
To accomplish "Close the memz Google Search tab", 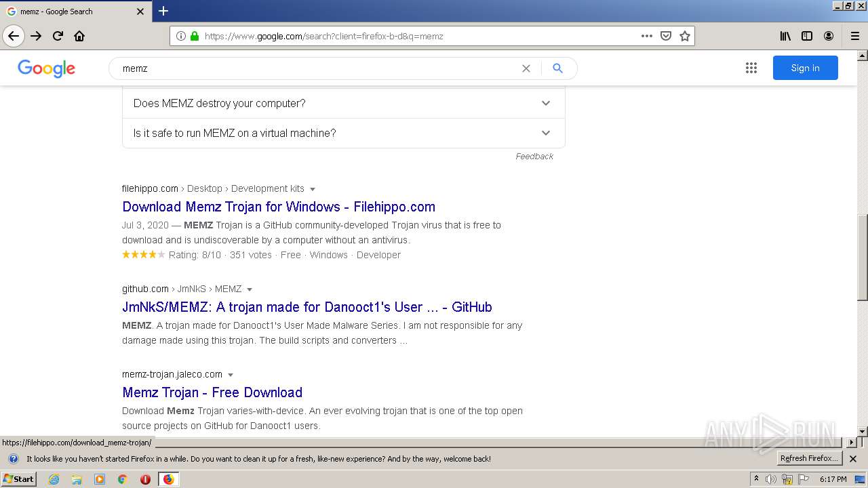I will [x=140, y=12].
